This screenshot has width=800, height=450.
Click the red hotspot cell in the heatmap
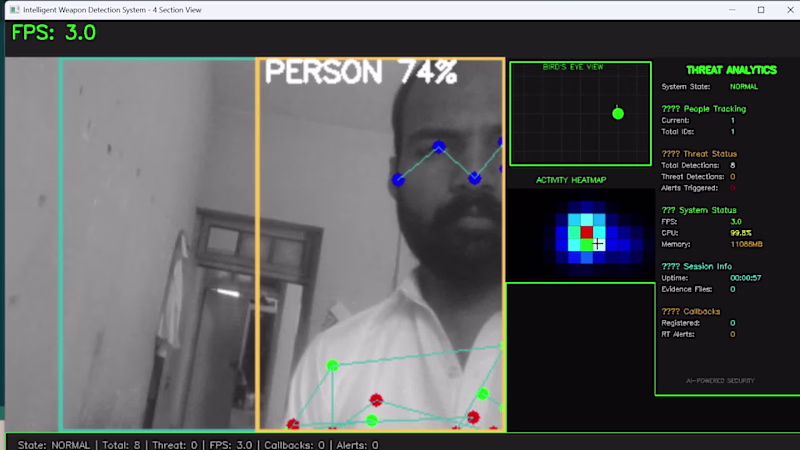click(x=587, y=232)
